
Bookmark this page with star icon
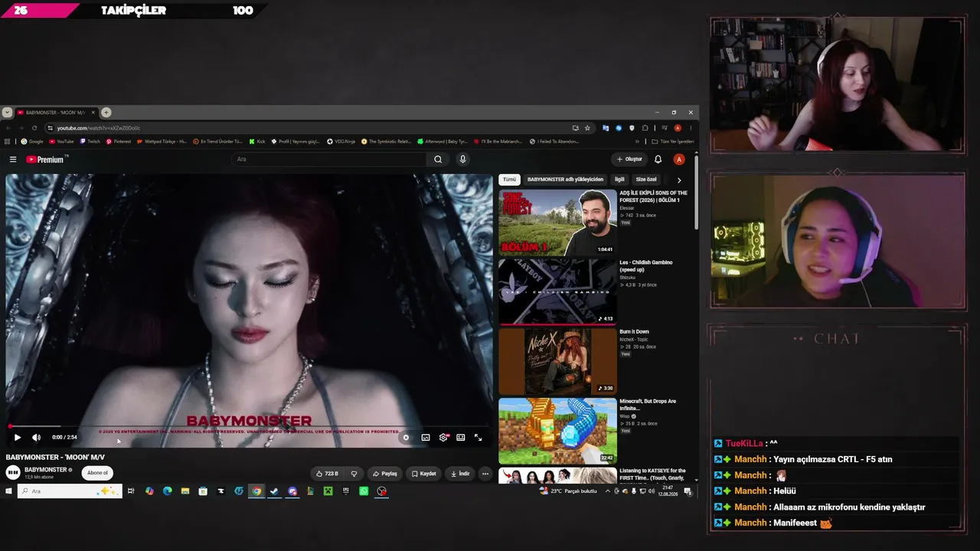pos(587,128)
